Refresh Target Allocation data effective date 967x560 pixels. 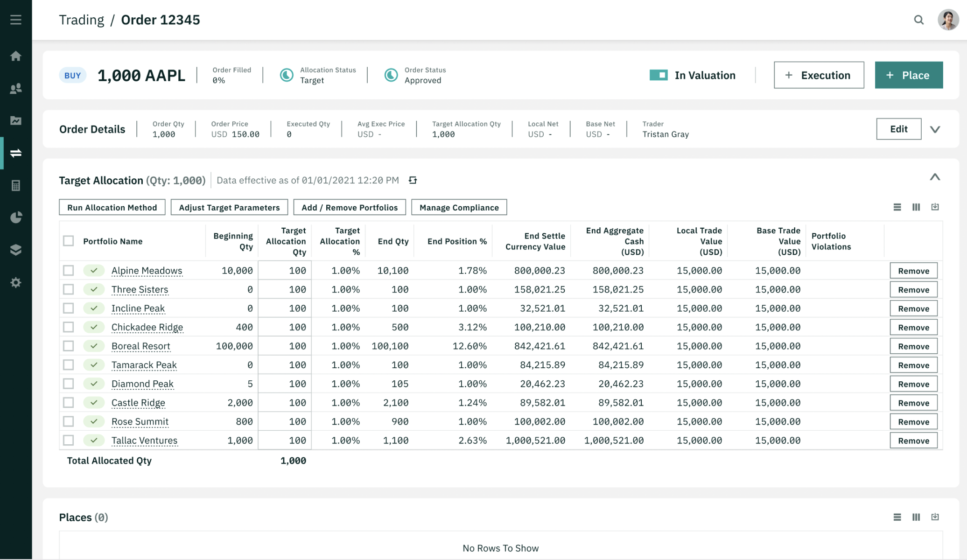(413, 180)
